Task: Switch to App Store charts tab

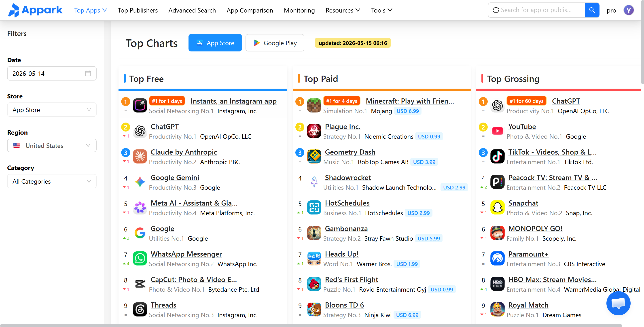Action: click(x=215, y=43)
